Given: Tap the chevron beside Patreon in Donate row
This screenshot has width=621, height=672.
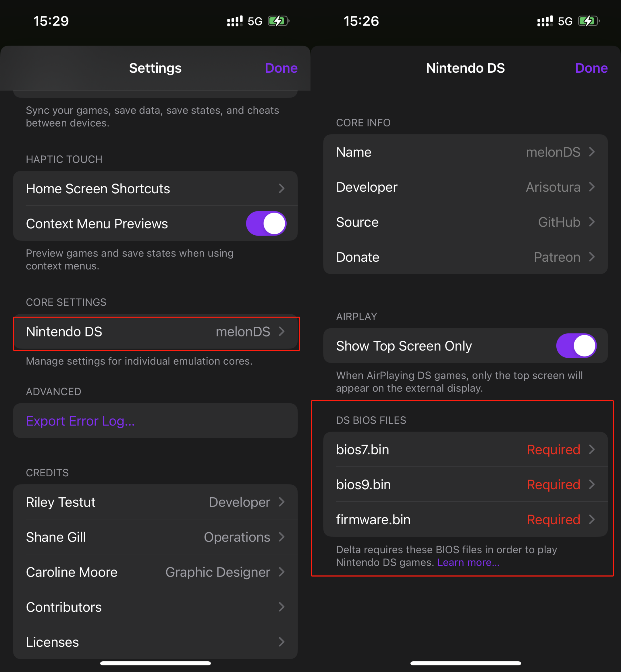Looking at the screenshot, I should [592, 257].
